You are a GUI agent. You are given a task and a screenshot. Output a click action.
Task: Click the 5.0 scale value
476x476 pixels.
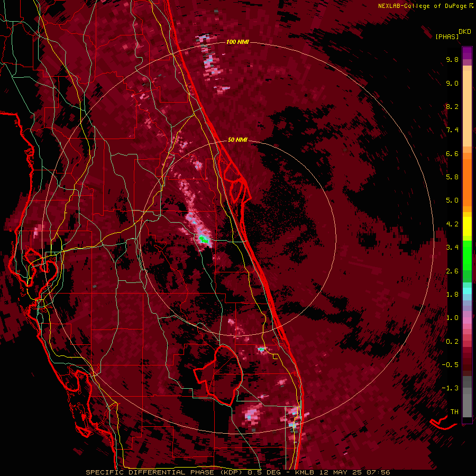[x=452, y=200]
